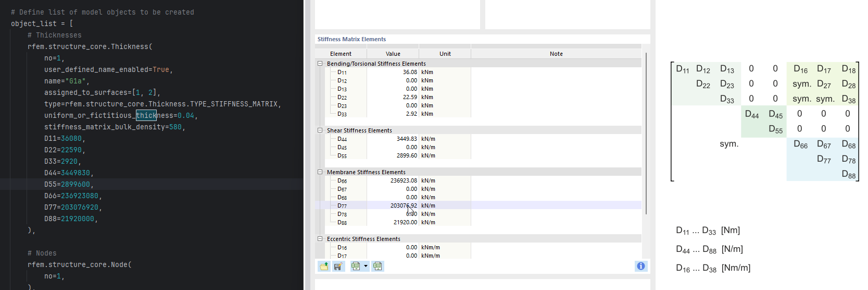Open the blue info icon
This screenshot has width=868, height=290.
[x=640, y=266]
